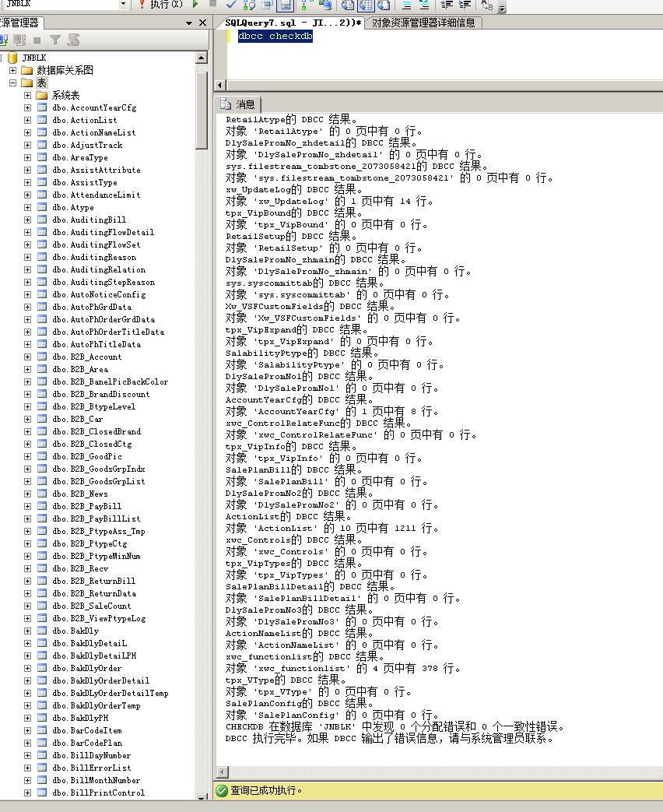This screenshot has width=663, height=812.
Task: Select dbo.AreaType table
Action: pos(79,157)
